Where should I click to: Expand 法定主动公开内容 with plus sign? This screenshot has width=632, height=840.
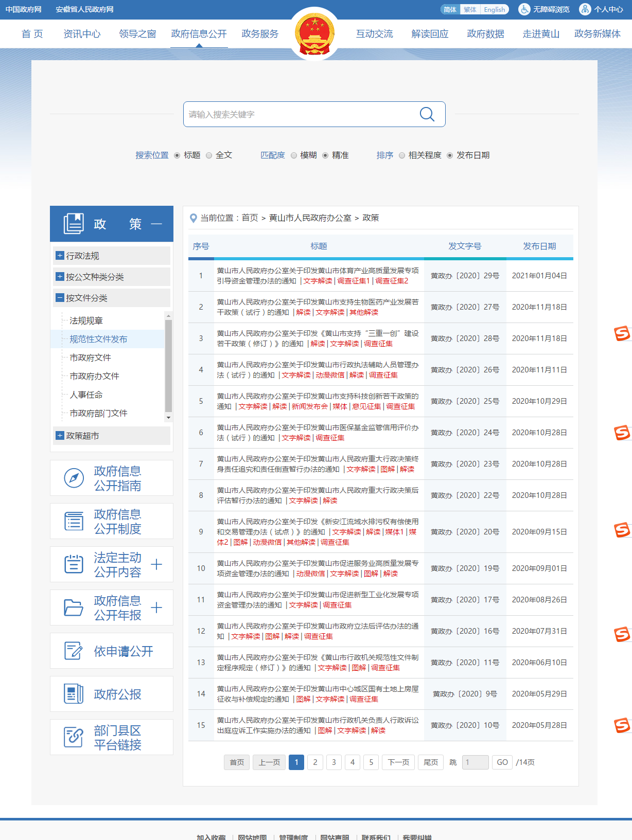(x=156, y=564)
